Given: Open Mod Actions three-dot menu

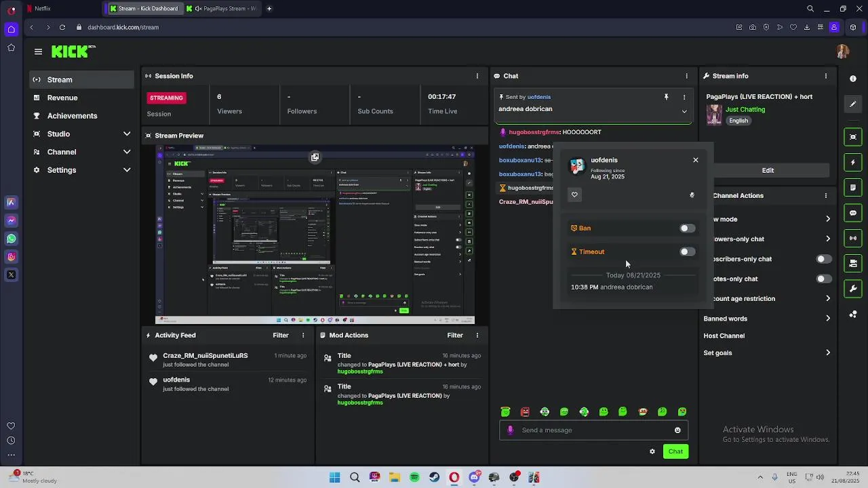Looking at the screenshot, I should pos(477,335).
